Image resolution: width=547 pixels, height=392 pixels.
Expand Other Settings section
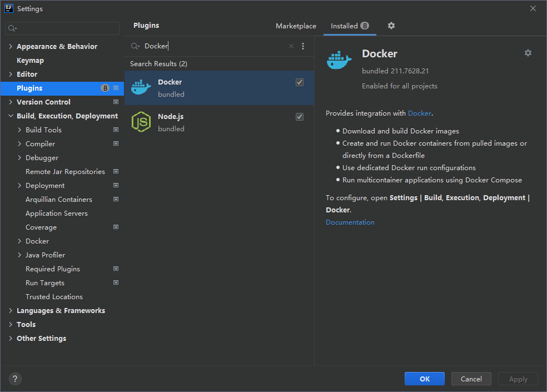[x=11, y=338]
